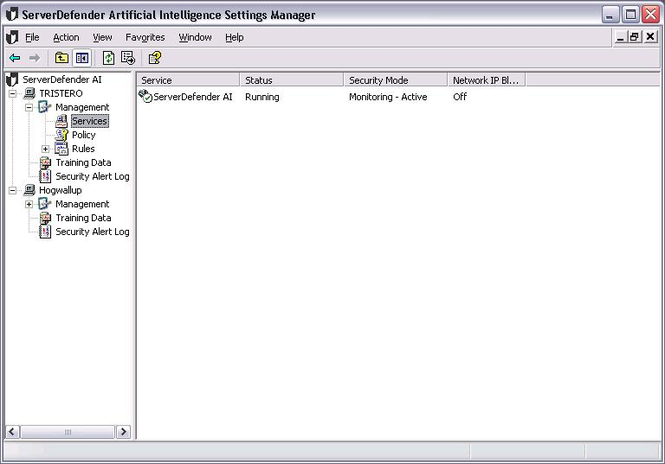Open the Window menu
665x464 pixels.
coord(195,37)
